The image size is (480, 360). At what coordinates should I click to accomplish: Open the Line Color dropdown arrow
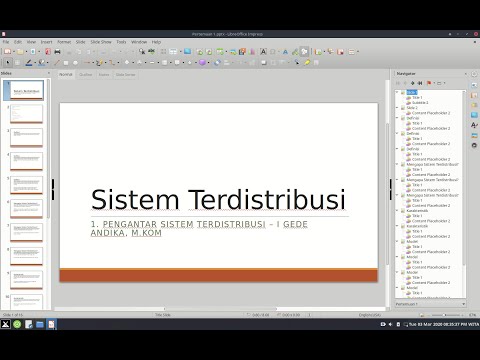(x=35, y=62)
